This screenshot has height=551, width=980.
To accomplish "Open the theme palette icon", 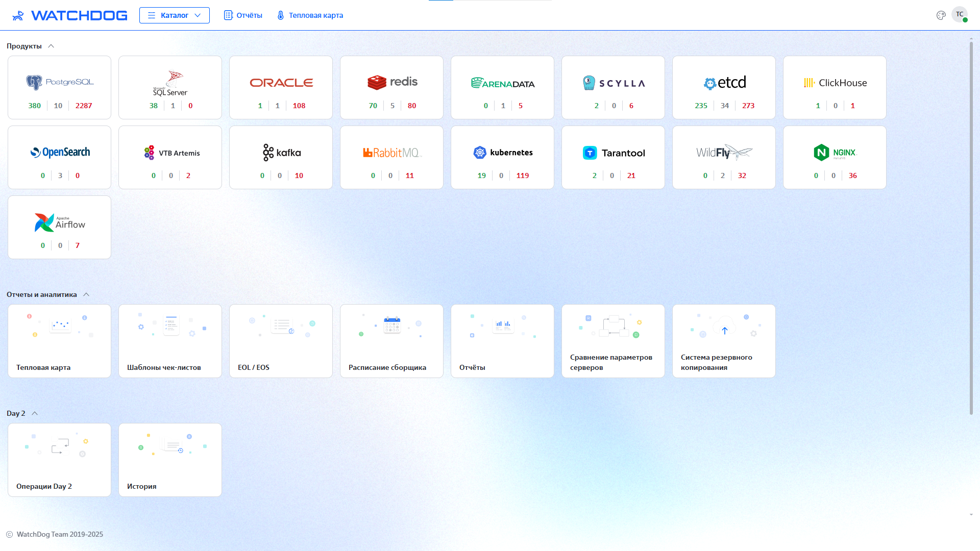I will [x=941, y=15].
